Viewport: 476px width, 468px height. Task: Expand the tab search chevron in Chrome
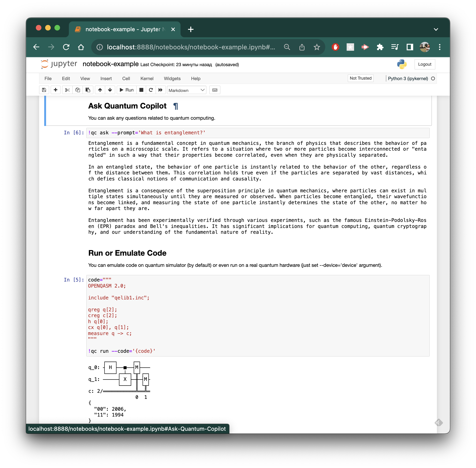pos(436,30)
